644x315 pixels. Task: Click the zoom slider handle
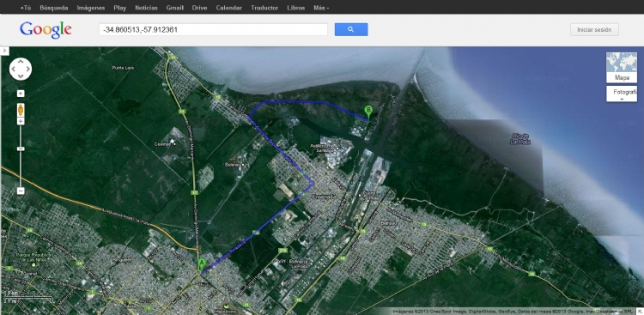(x=21, y=148)
